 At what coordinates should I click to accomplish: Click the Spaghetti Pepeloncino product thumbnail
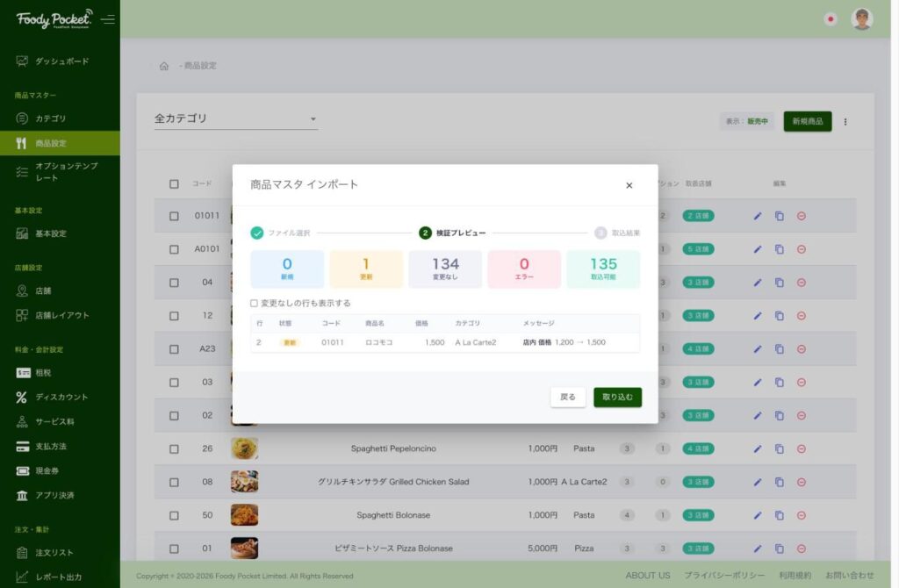click(244, 448)
